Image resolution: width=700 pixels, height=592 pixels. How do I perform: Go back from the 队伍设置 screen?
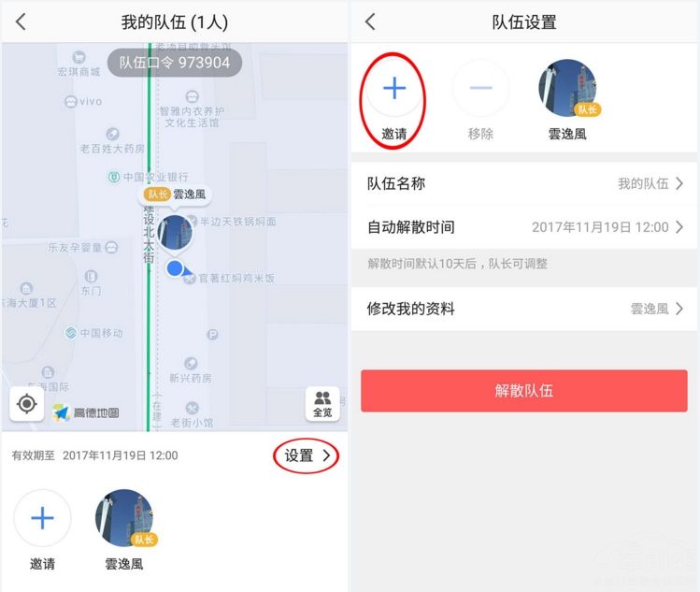point(370,22)
